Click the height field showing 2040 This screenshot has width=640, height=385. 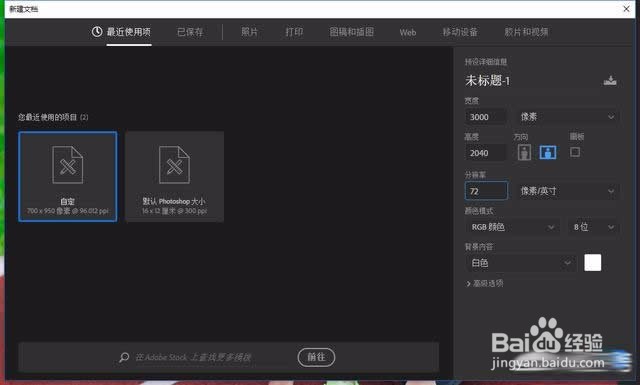click(x=485, y=153)
